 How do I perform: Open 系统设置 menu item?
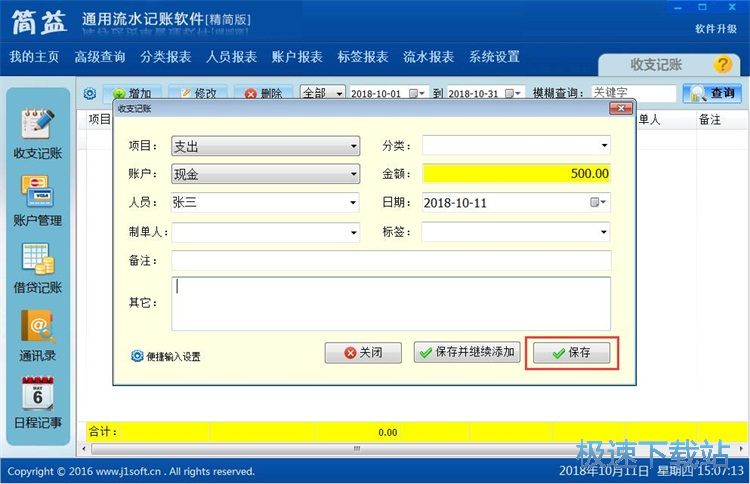(494, 57)
